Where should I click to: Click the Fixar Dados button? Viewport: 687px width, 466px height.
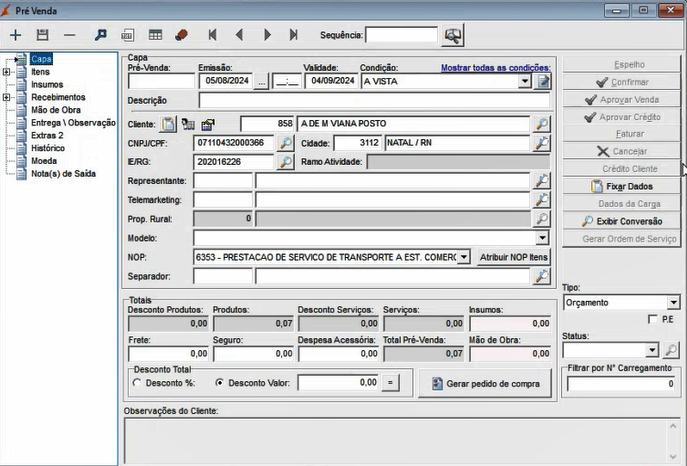tap(621, 186)
